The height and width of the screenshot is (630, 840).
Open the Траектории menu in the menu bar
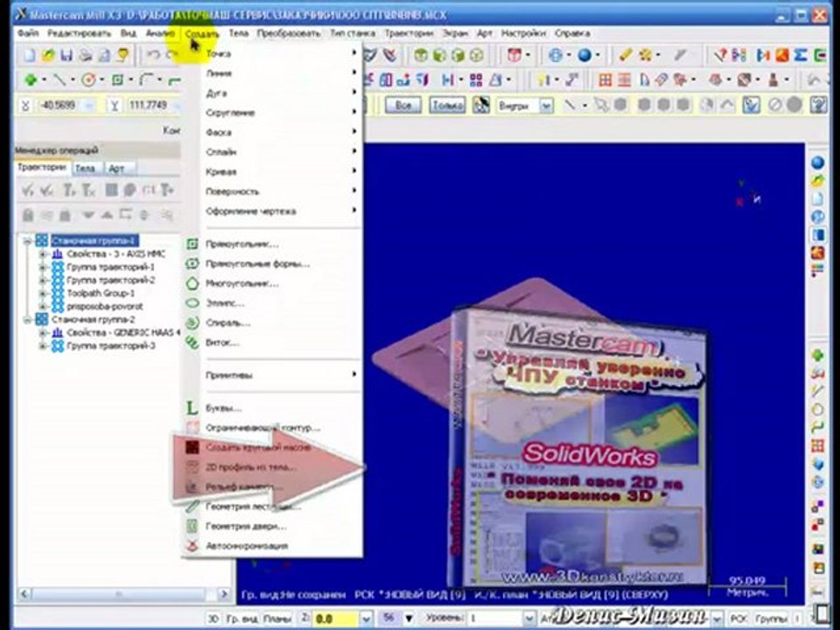click(x=409, y=33)
